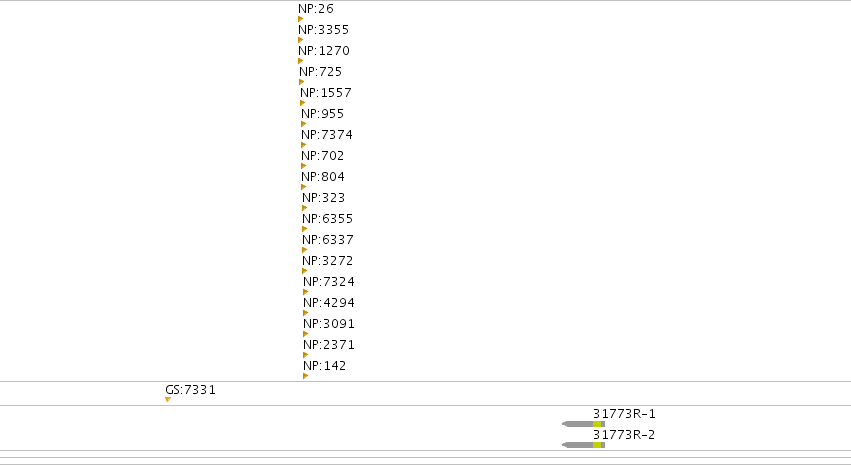Select the NP:702 feature label
This screenshot has height=465, width=851.
[x=323, y=156]
